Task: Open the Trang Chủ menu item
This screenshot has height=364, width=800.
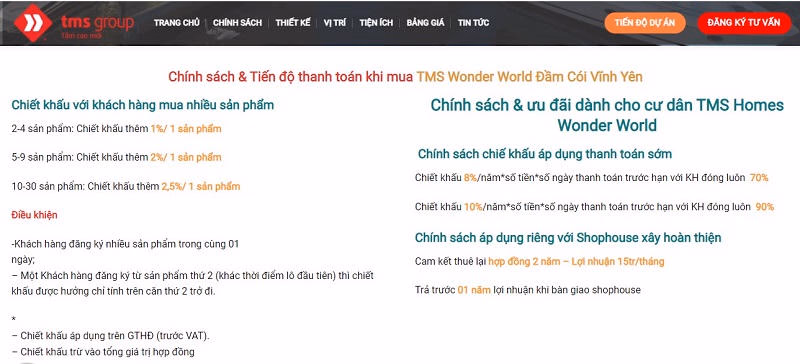Action: click(177, 22)
